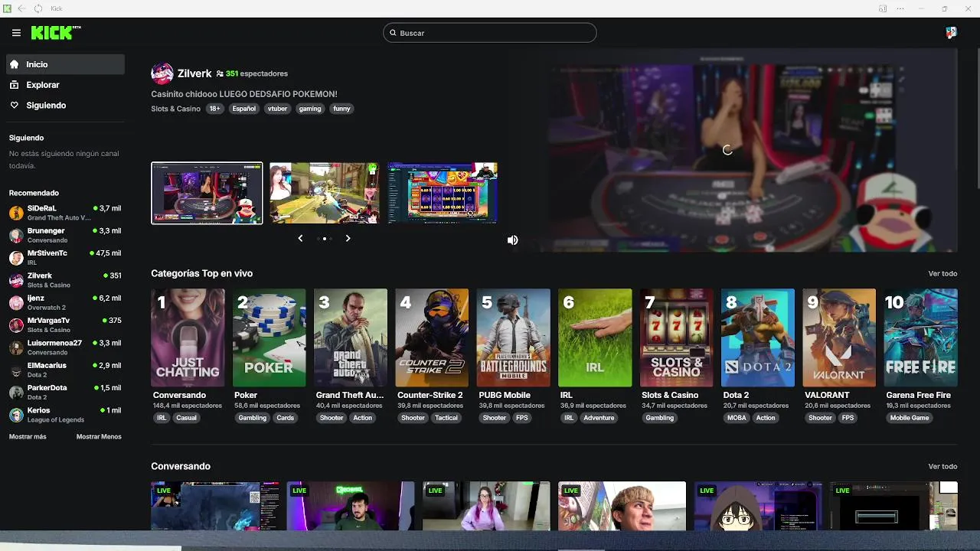Click Mobile Game tag under Garena Free Fire

910,418
